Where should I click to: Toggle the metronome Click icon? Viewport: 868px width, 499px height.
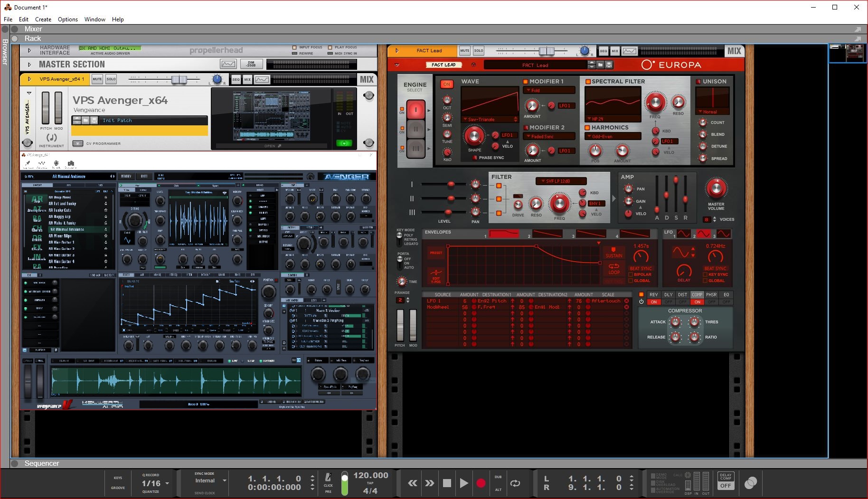click(x=328, y=477)
